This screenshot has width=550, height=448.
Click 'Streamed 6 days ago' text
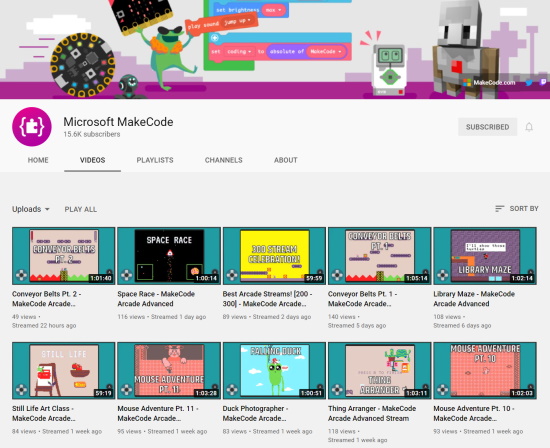(x=462, y=326)
